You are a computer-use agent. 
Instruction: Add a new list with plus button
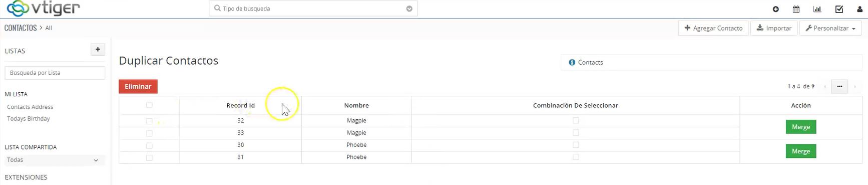(x=98, y=49)
